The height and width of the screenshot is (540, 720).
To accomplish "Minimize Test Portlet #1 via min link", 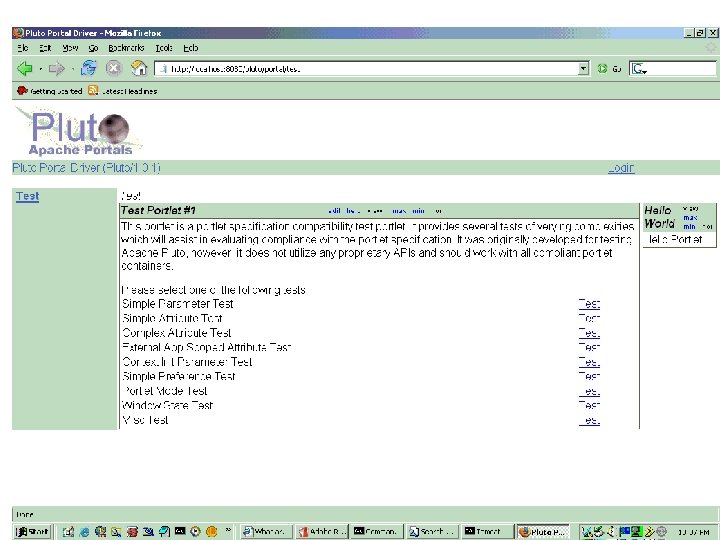I will click(418, 211).
